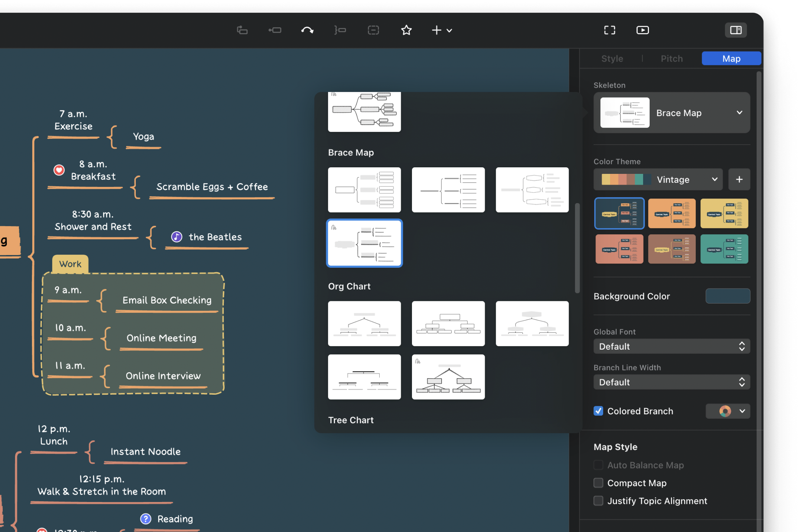Select the insert subtopic icon in the toolbar
The width and height of the screenshot is (802, 532).
click(242, 30)
